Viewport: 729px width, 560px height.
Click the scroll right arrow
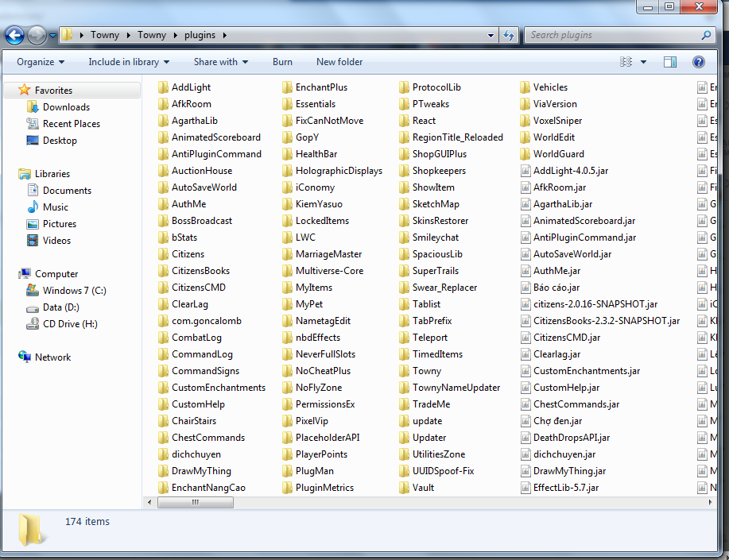click(710, 502)
